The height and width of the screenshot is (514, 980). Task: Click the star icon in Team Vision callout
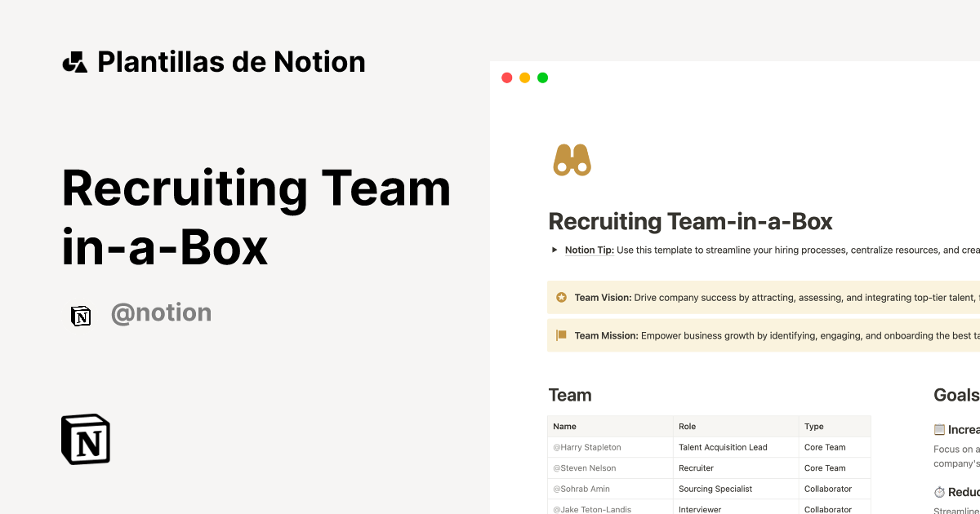[x=561, y=297]
